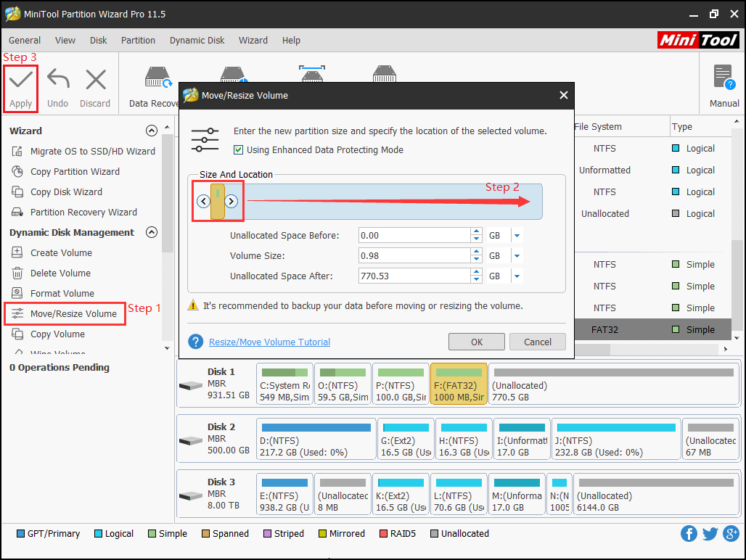The image size is (746, 560).
Task: Open the Manual help icon
Action: pyautogui.click(x=724, y=78)
